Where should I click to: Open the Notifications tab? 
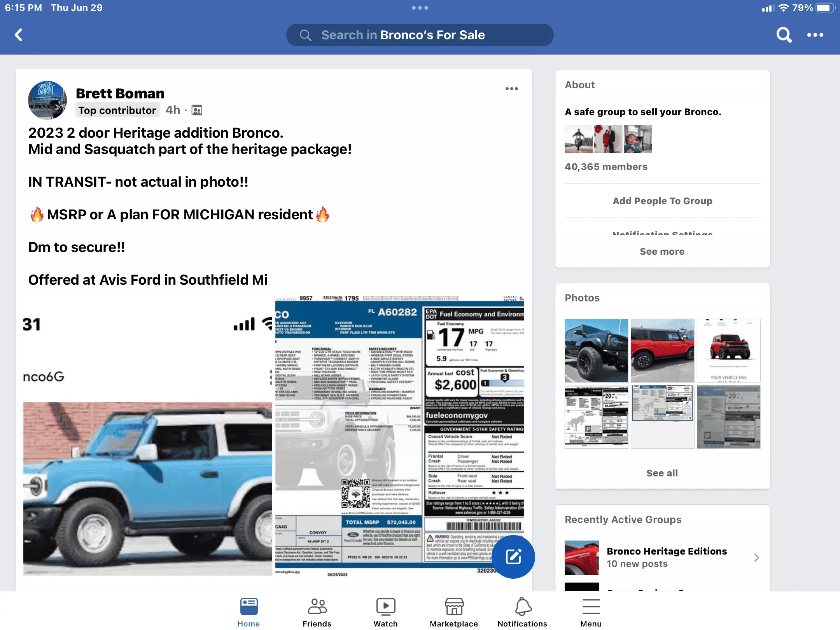tap(522, 612)
